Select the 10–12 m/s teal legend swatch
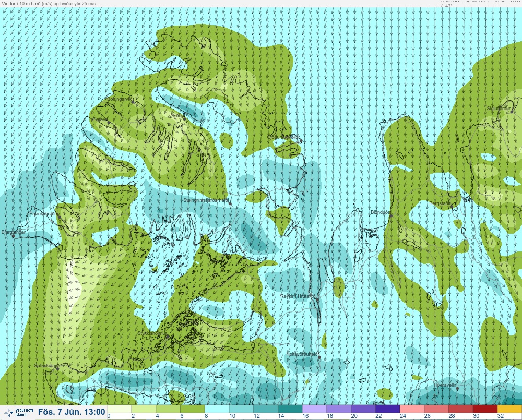The width and height of the screenshot is (522, 420). (x=241, y=409)
